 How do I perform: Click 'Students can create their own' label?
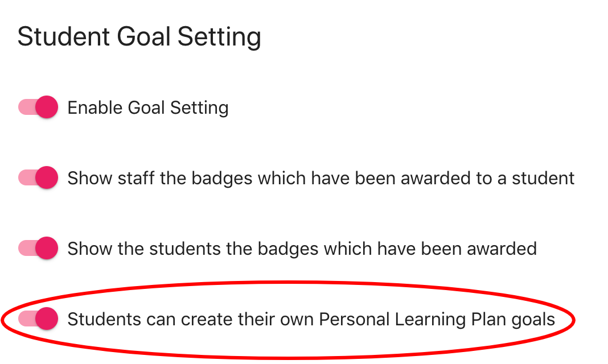click(x=311, y=320)
